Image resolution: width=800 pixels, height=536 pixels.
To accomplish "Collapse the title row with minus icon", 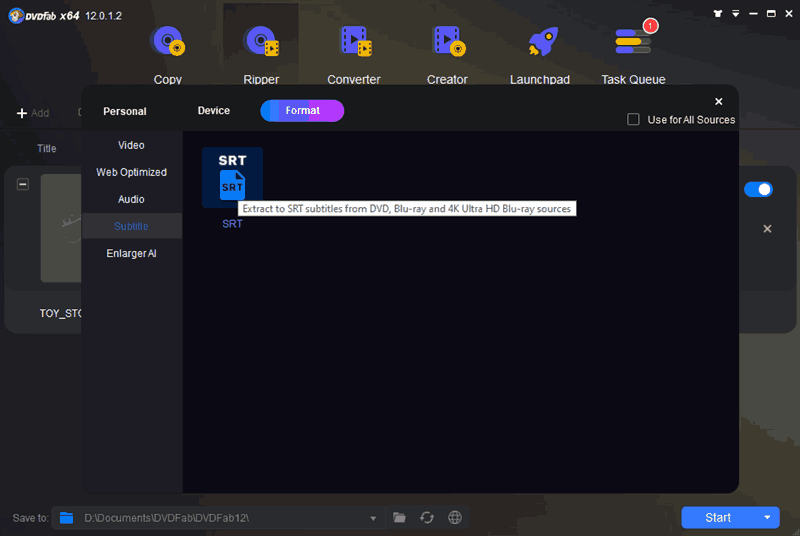I will tap(23, 184).
